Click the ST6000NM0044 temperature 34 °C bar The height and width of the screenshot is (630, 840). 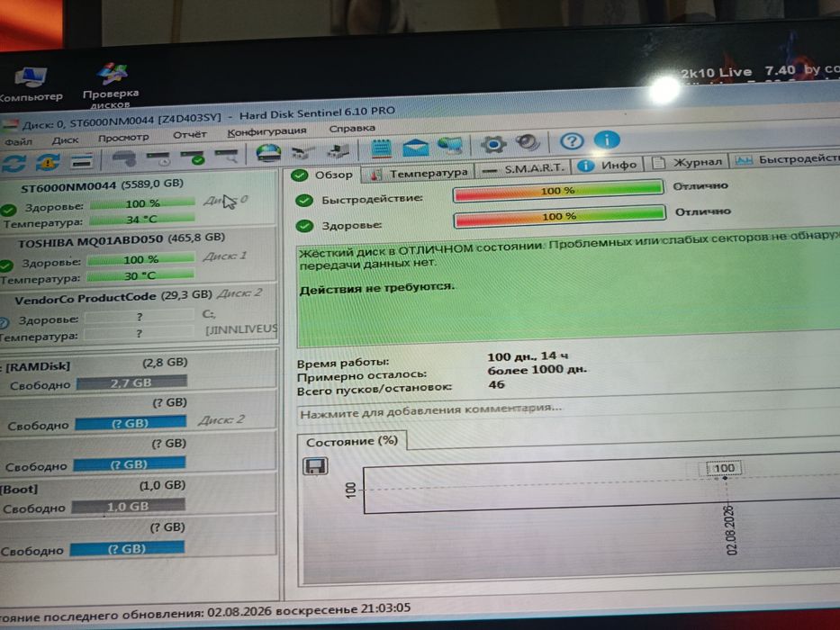pos(142,219)
